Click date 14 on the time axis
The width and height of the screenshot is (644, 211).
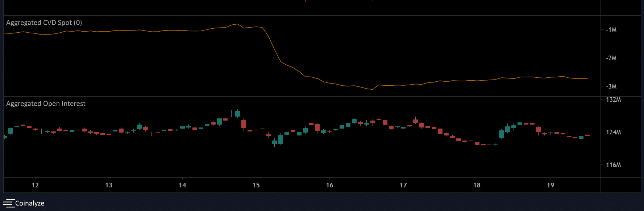pos(182,185)
